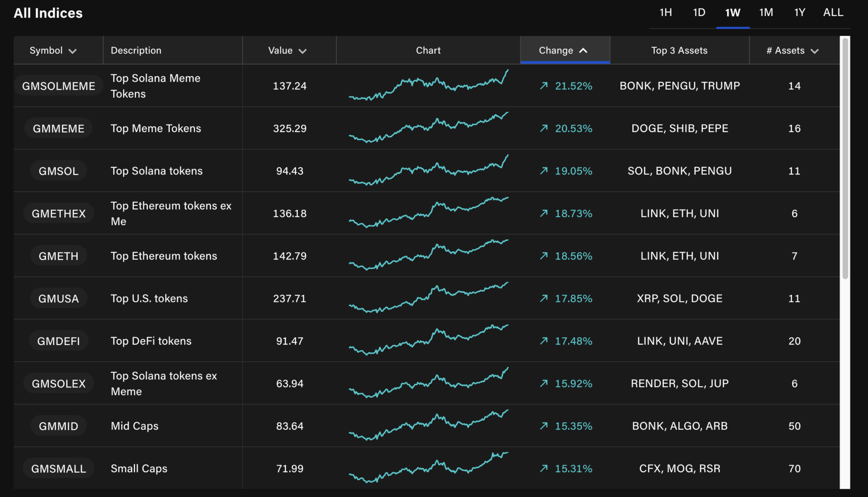Screen dimensions: 868x497
Task: Open the GMETHEX index symbol
Action: 58,214
